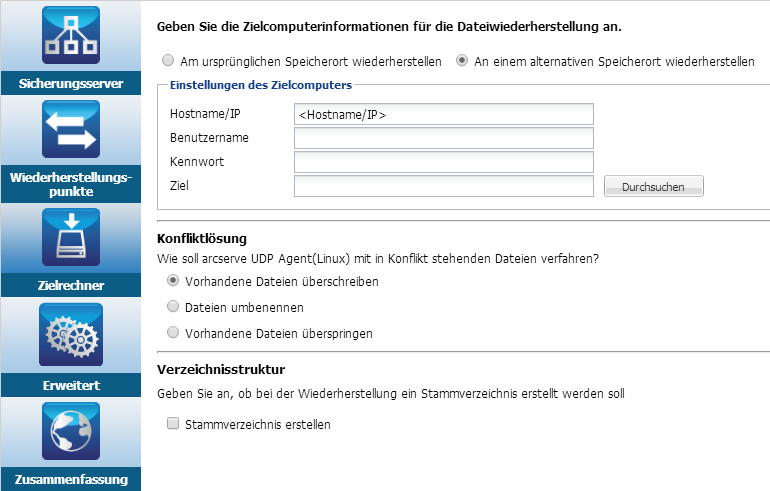This screenshot has height=491, width=770.
Task: Open the Erweitert gears icon
Action: click(71, 334)
